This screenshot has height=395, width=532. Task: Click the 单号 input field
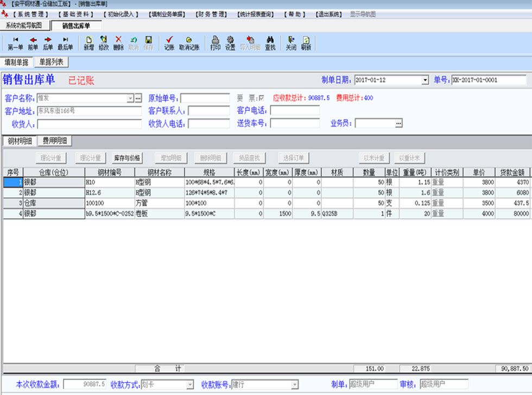point(489,80)
